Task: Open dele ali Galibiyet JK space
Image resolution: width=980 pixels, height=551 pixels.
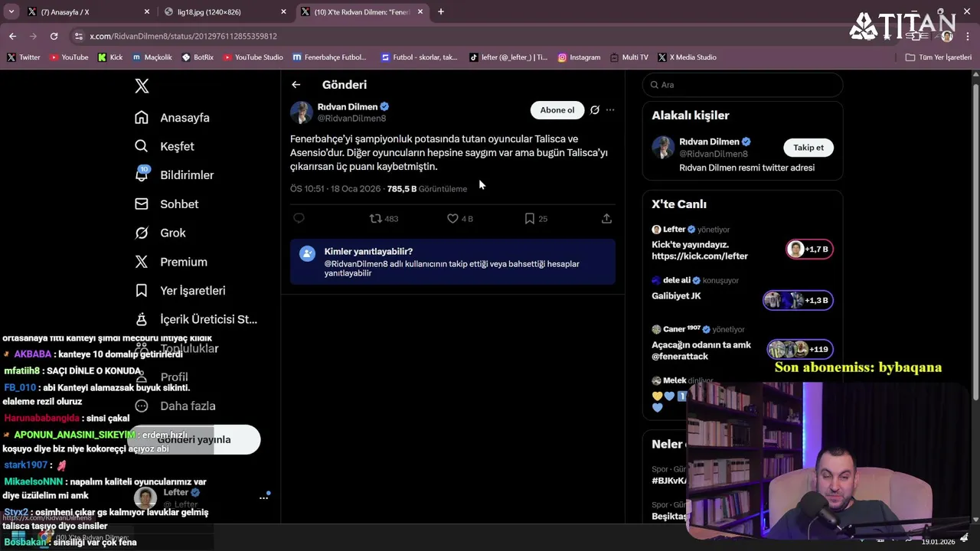Action: click(676, 296)
